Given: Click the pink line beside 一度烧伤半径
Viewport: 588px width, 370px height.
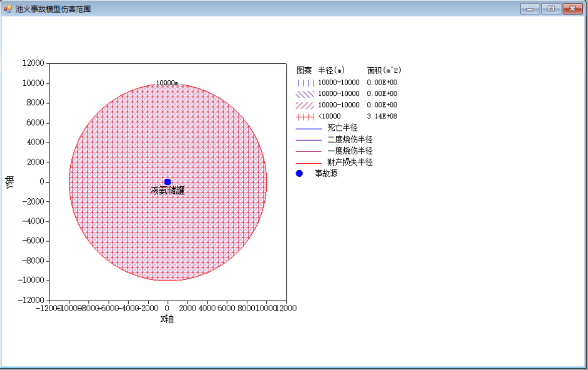Looking at the screenshot, I should coord(309,151).
